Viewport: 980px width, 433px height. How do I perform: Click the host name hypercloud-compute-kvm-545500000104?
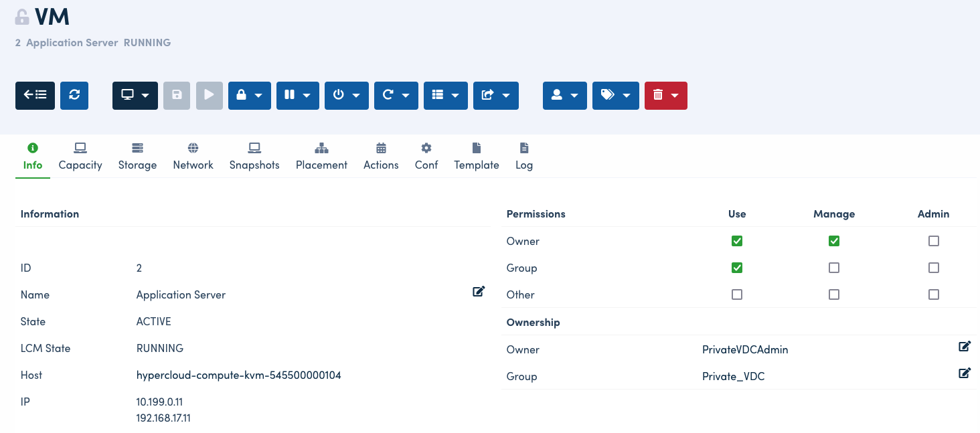[x=238, y=375]
